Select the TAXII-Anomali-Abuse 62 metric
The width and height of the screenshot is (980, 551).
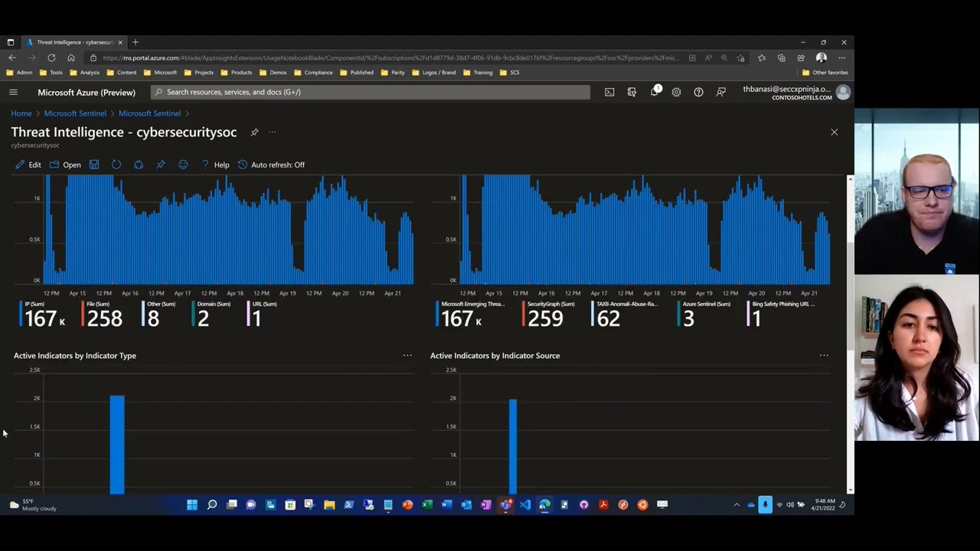(x=625, y=314)
